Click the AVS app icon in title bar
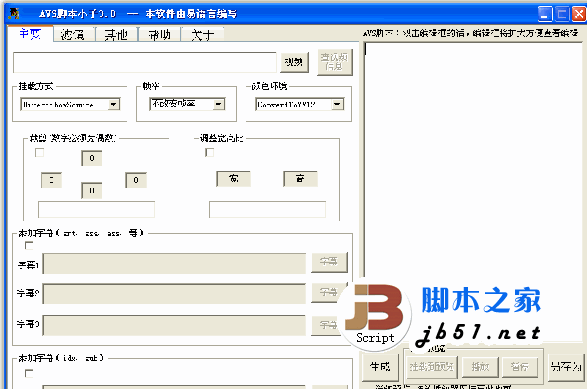 click(x=14, y=14)
